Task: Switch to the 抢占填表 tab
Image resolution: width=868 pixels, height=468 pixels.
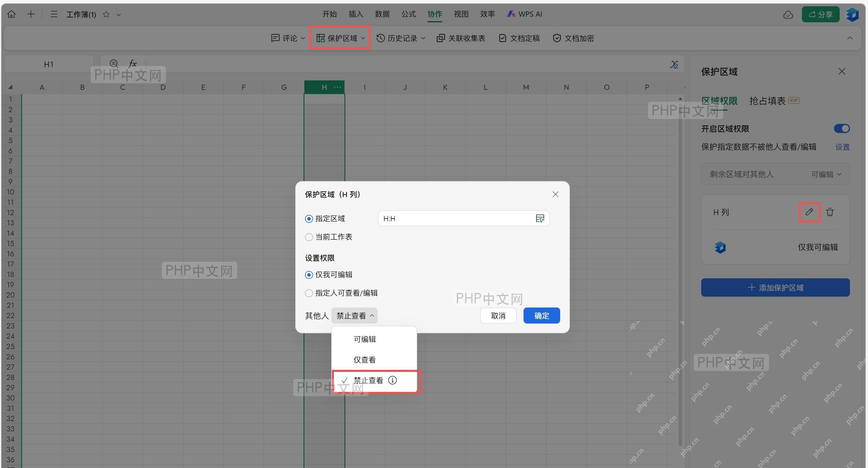Action: [767, 100]
